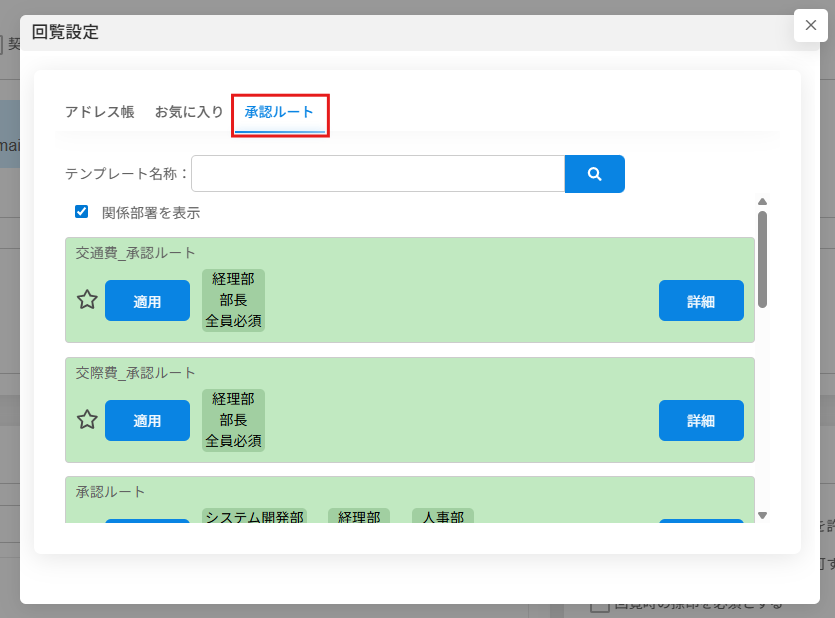Show details for 交際費_承認ルート
The width and height of the screenshot is (835, 618).
click(x=701, y=421)
